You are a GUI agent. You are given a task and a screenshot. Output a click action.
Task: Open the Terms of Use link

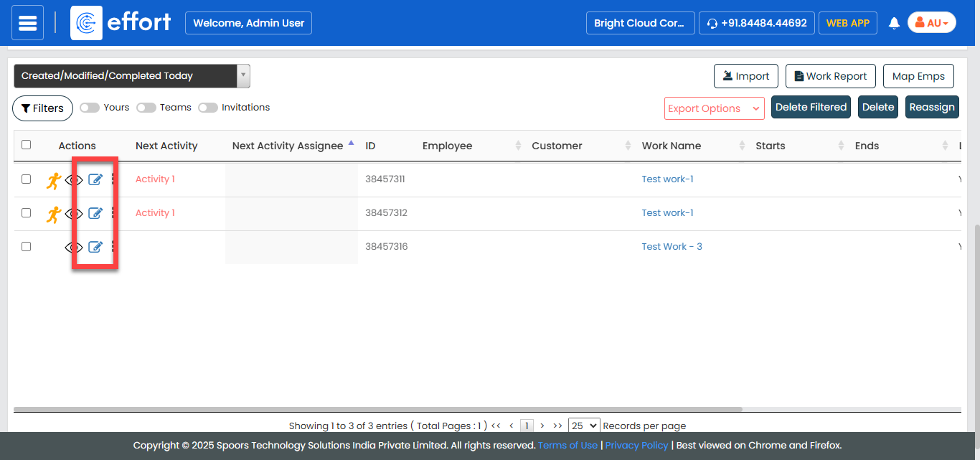point(567,445)
